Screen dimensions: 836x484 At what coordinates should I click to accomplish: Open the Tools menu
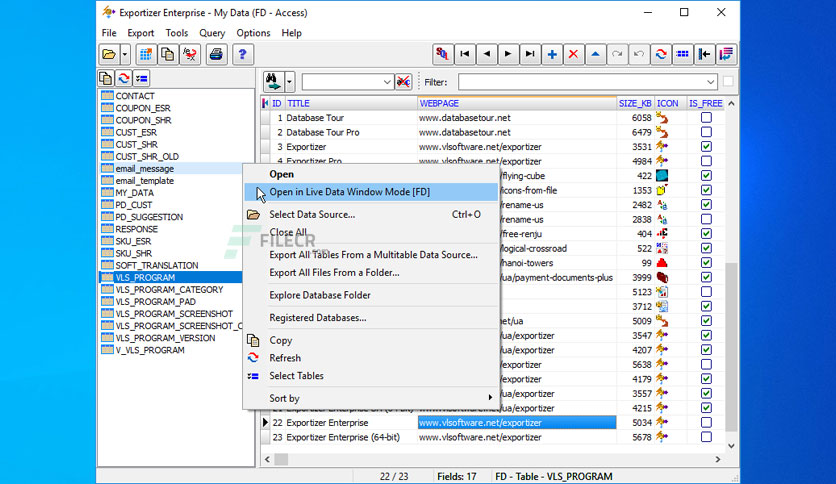coord(176,33)
